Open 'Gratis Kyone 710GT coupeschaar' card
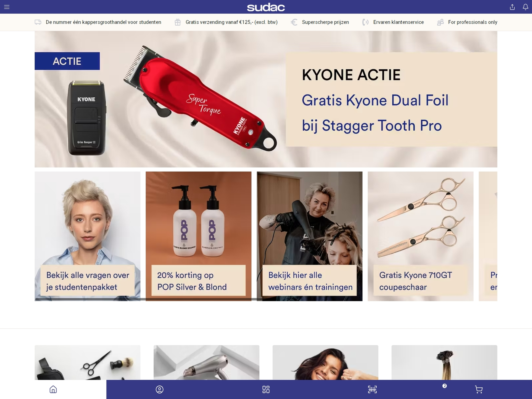Screen dimensions: 532x399 coord(420,236)
